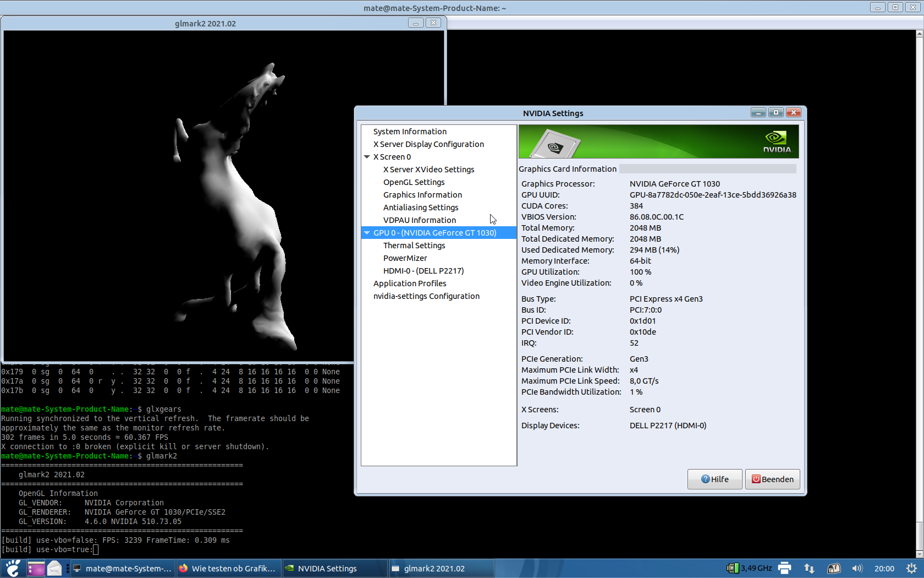924x578 pixels.
Task: Select GPU 0 NVIDIA GeForce GT 1030 entry
Action: tap(439, 233)
